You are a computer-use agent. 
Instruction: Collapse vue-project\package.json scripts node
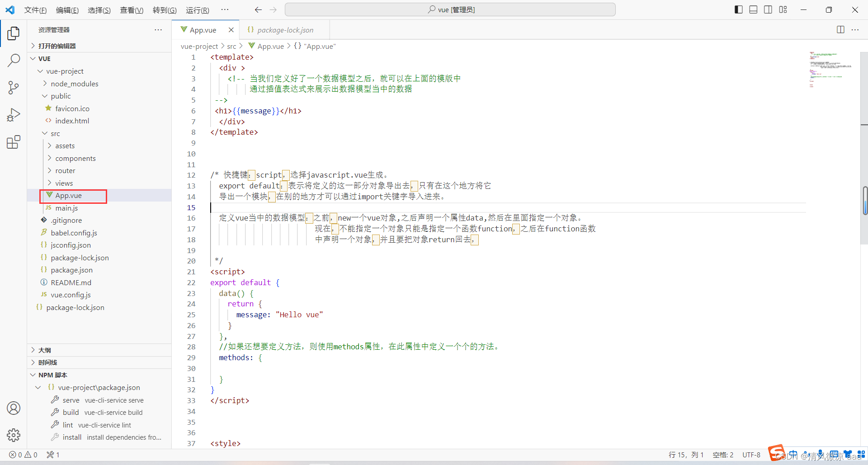click(99, 388)
